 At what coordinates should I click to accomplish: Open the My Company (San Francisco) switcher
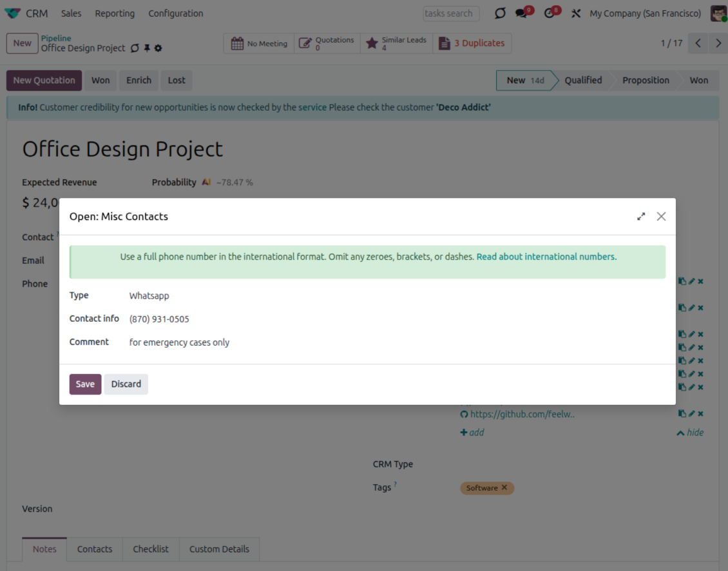[645, 14]
